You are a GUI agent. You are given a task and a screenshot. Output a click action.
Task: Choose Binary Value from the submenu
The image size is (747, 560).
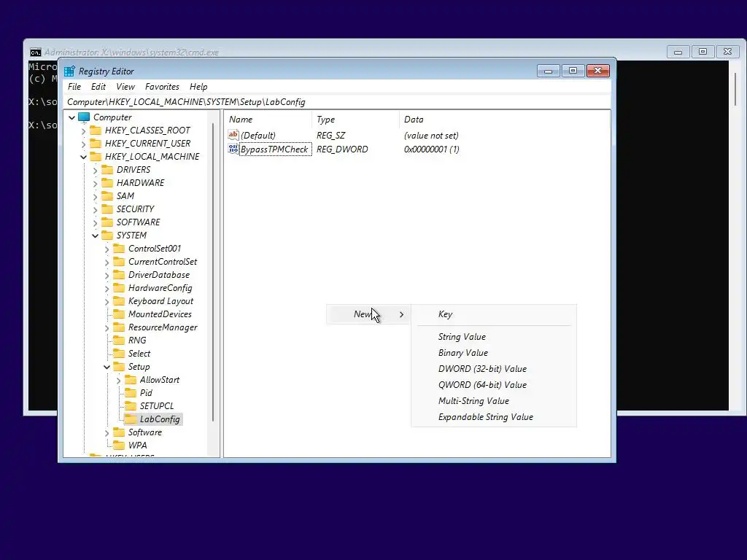pyautogui.click(x=494, y=353)
